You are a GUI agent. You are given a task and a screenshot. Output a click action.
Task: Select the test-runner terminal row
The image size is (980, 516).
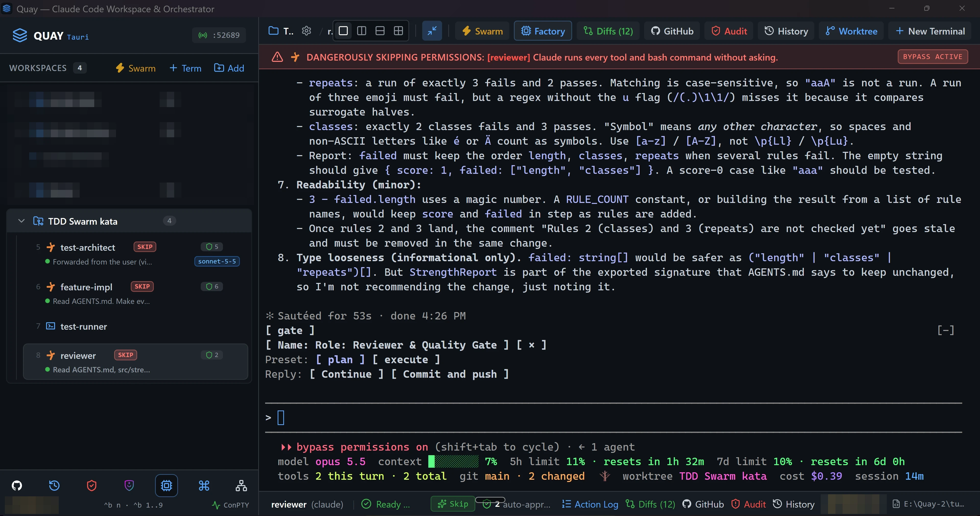coord(135,326)
